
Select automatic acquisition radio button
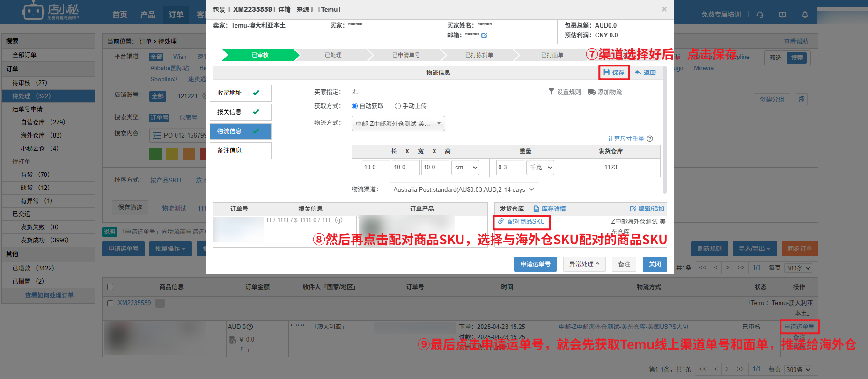354,106
